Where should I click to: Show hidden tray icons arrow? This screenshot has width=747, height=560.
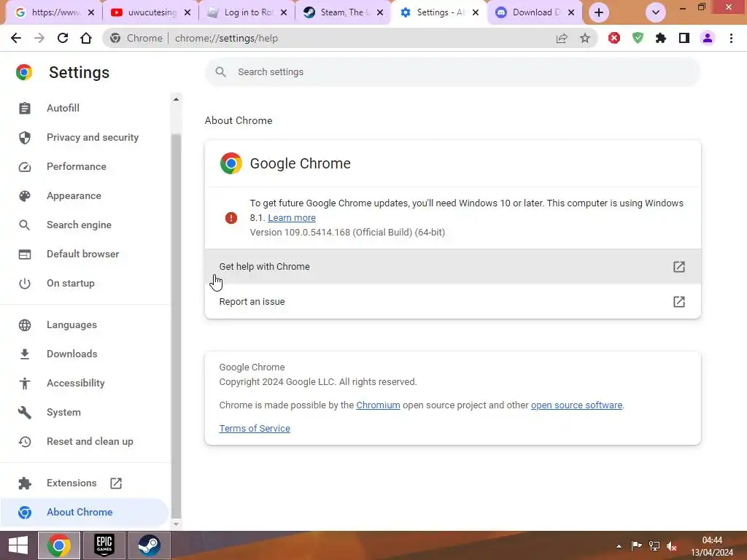point(619,546)
